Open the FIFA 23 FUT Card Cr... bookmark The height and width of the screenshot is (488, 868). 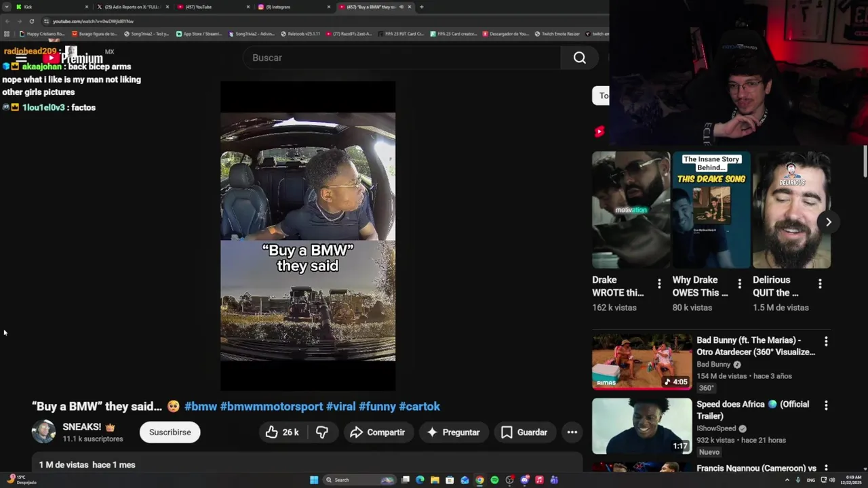coord(401,34)
